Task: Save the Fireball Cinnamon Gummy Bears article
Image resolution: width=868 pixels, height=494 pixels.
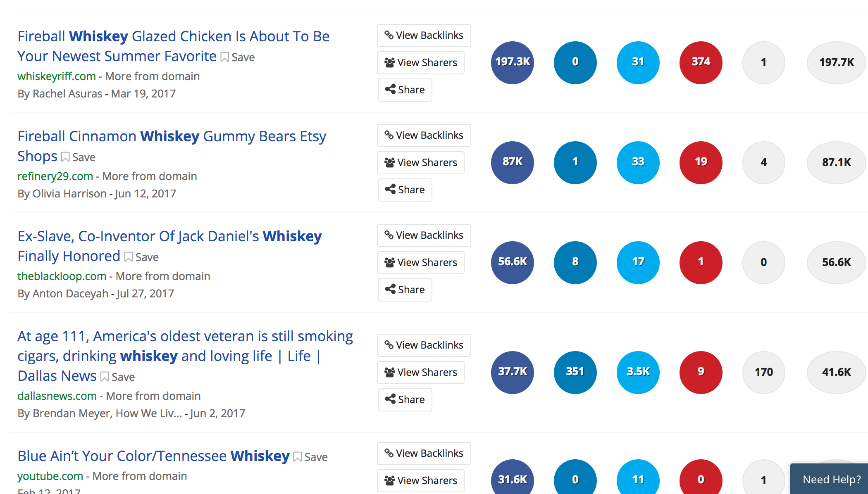Action: point(79,157)
